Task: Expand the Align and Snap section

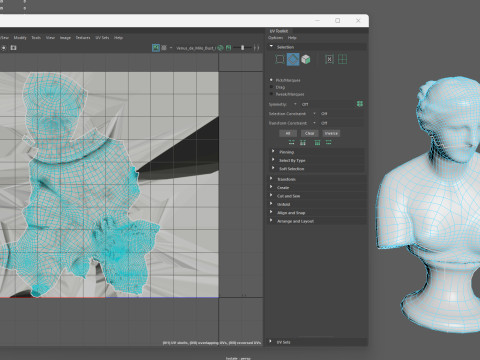Action: click(x=318, y=212)
